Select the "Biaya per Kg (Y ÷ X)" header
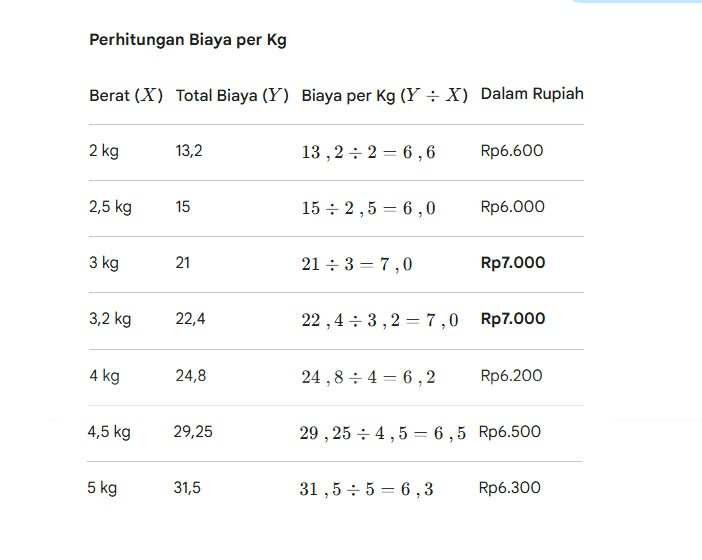702x560 pixels. 384,96
